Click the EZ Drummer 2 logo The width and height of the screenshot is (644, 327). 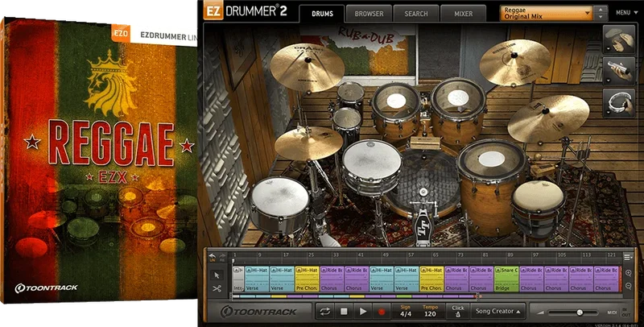246,11
